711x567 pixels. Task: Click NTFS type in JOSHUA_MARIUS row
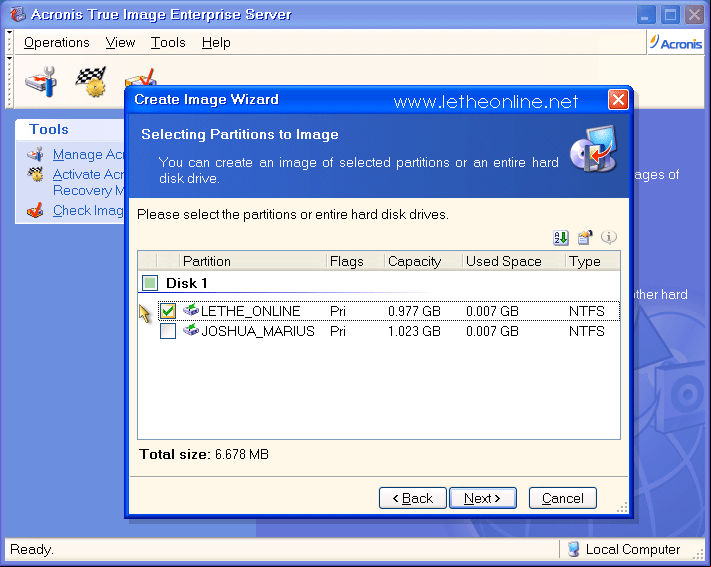pyautogui.click(x=587, y=331)
